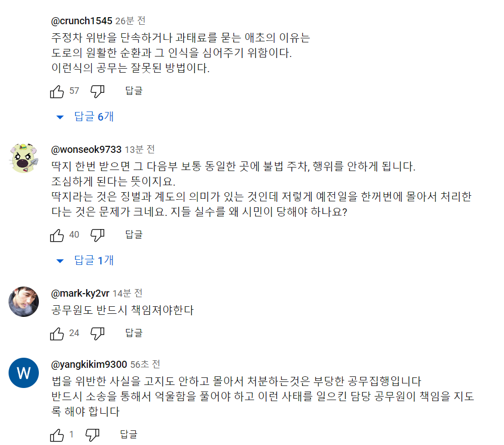Dislike the comment by @yangkikim9300
Screen dimensions: 504x445
[92, 434]
